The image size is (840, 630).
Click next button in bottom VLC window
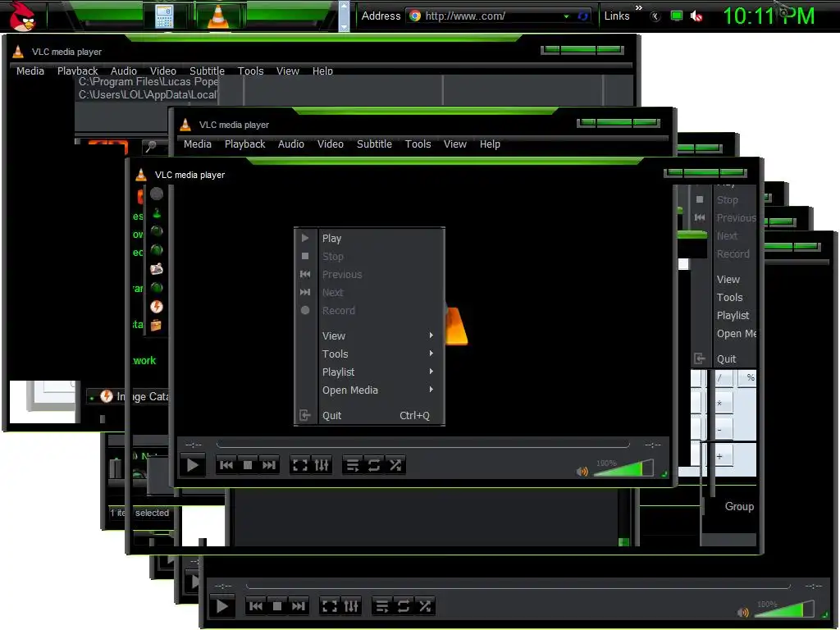pyautogui.click(x=299, y=606)
